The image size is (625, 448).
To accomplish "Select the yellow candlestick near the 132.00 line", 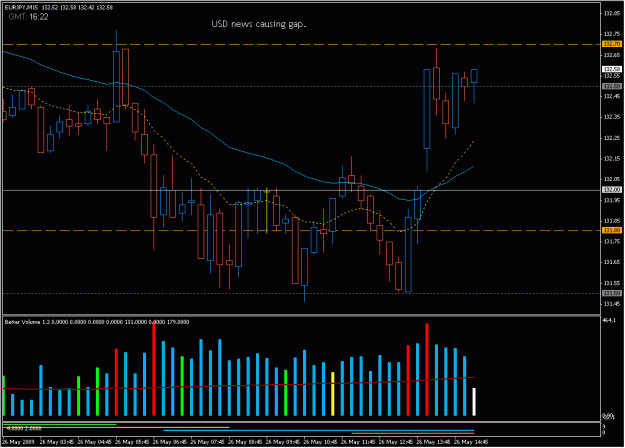I will pos(267,210).
